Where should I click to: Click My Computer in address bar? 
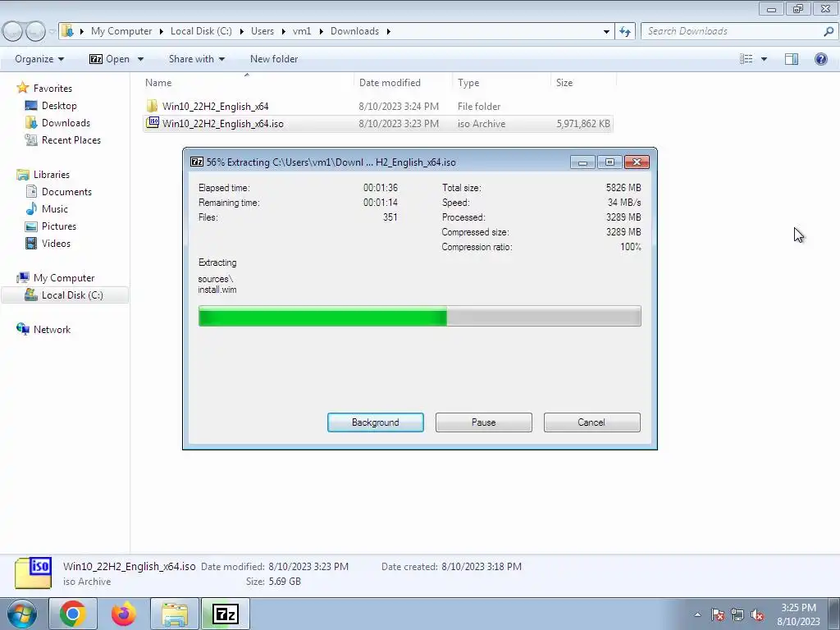coord(121,31)
